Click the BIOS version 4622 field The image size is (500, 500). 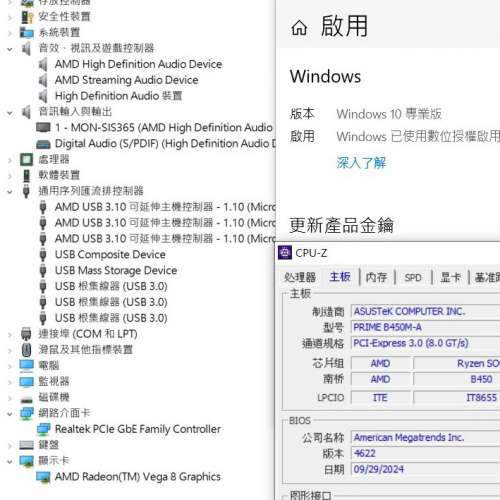[426, 453]
